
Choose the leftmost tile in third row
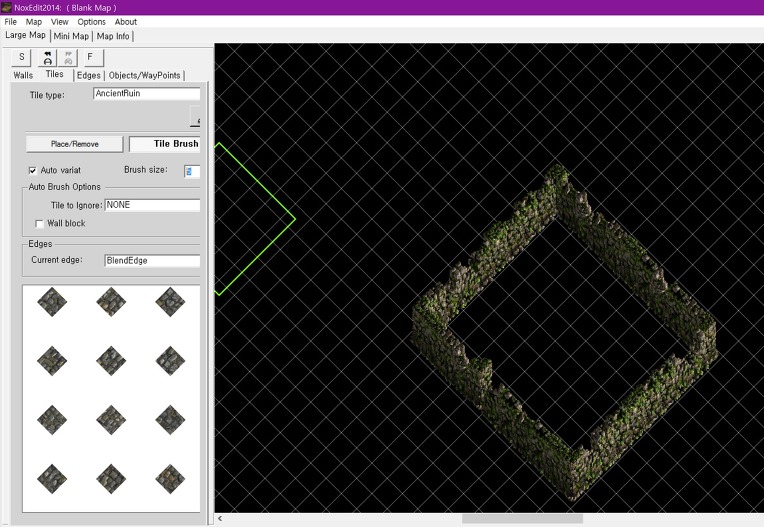pos(52,418)
